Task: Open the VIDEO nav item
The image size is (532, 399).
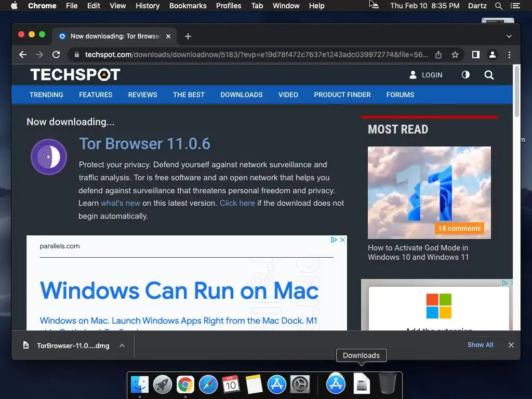Action: (x=288, y=95)
